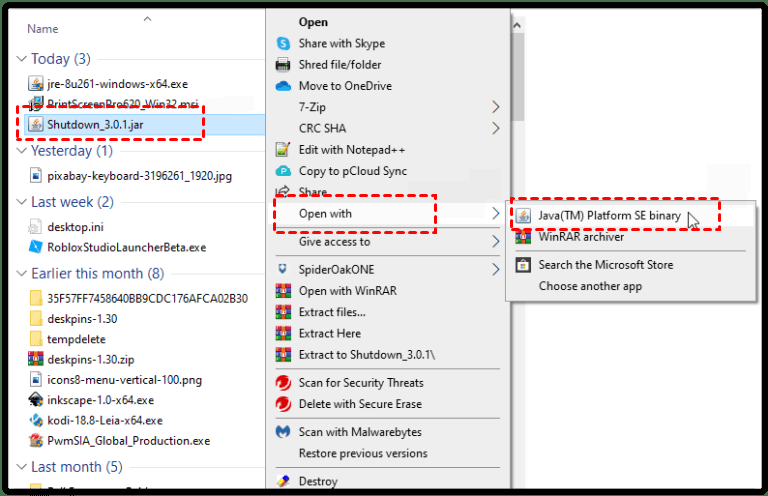Select Choose another app
The width and height of the screenshot is (768, 496).
point(590,286)
